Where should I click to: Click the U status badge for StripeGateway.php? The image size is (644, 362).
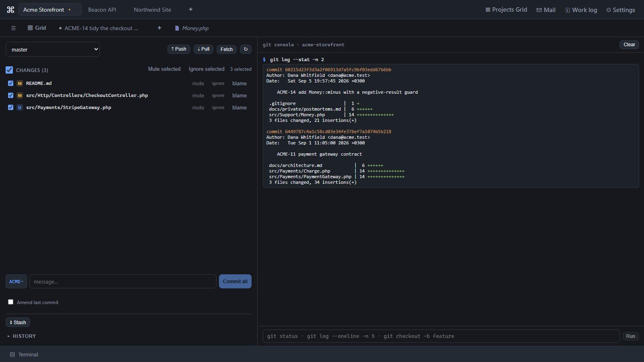(x=20, y=107)
